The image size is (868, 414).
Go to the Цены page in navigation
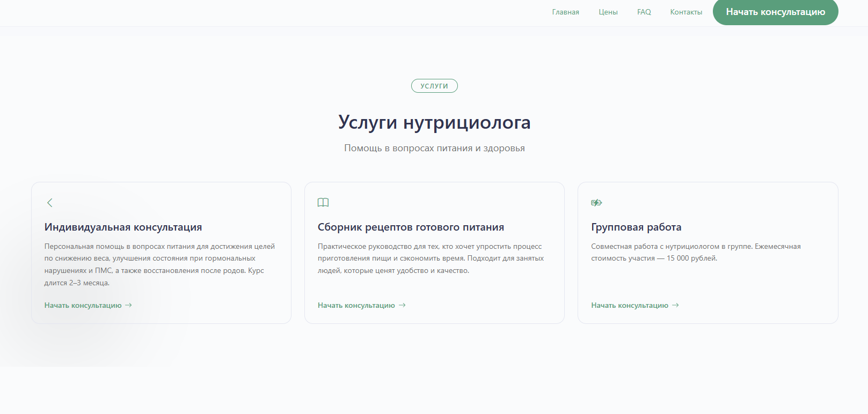pos(608,12)
